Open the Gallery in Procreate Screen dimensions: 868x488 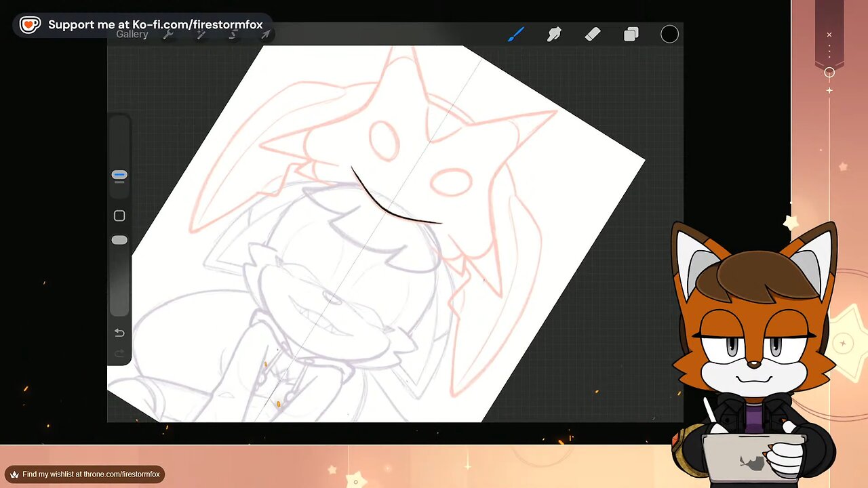pos(132,35)
